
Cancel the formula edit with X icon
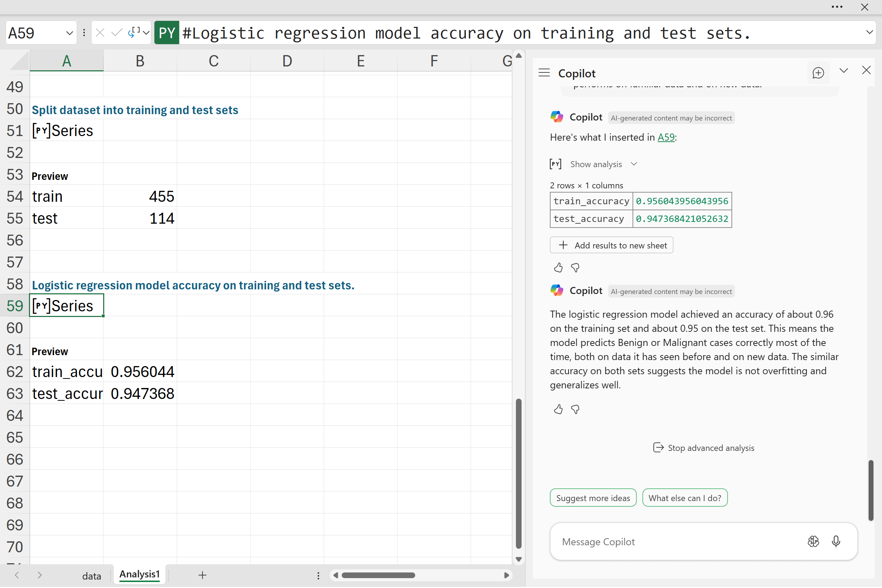point(100,33)
